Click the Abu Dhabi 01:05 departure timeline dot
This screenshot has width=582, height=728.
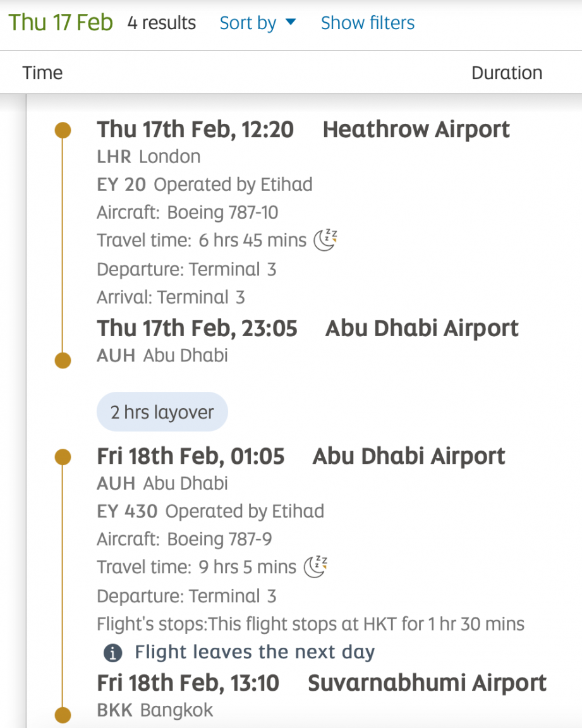63,457
